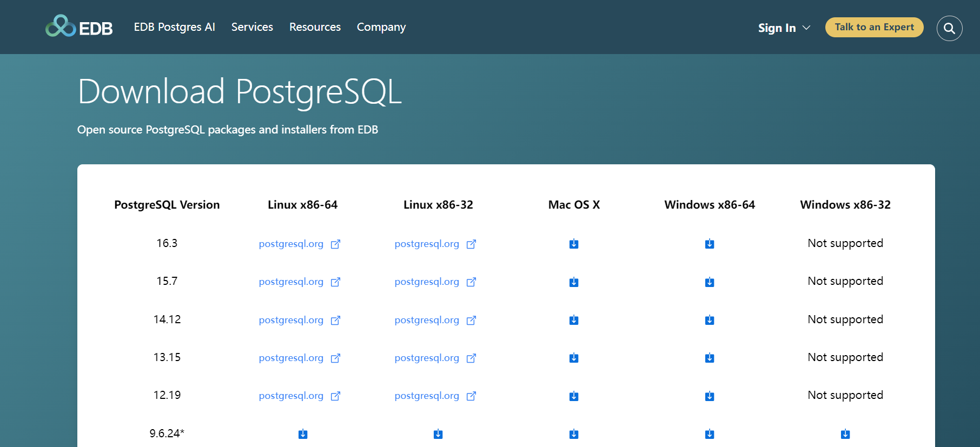980x447 pixels.
Task: Click the Talk to an Expert button
Action: pyautogui.click(x=874, y=27)
